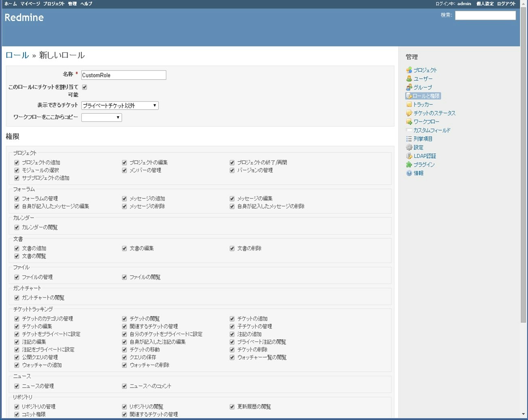Uncheck ニュースへのコメント permission
Image resolution: width=528 pixels, height=420 pixels.
[x=124, y=386]
